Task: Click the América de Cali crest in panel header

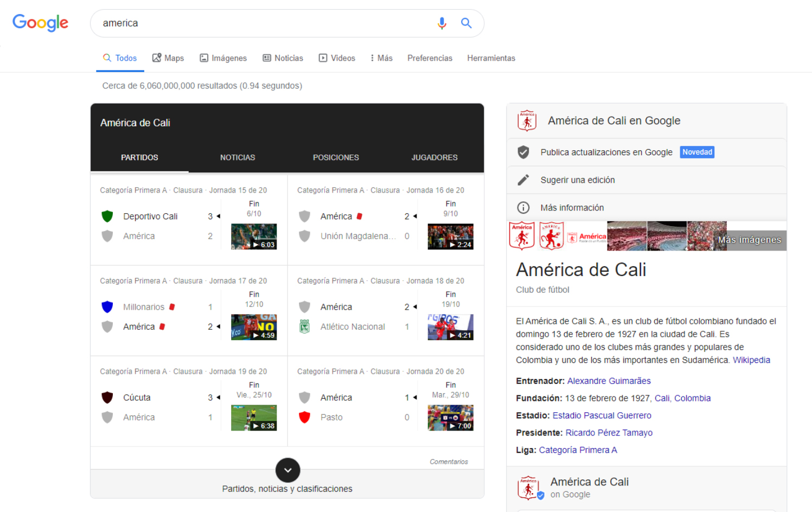Action: tap(527, 120)
